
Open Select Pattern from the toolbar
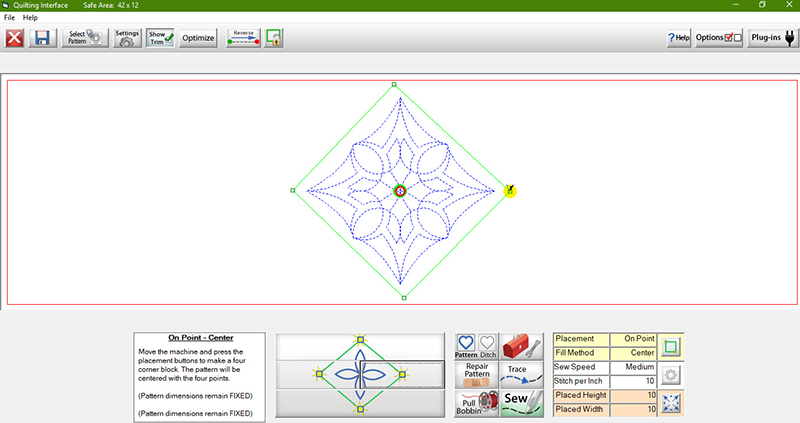point(84,38)
